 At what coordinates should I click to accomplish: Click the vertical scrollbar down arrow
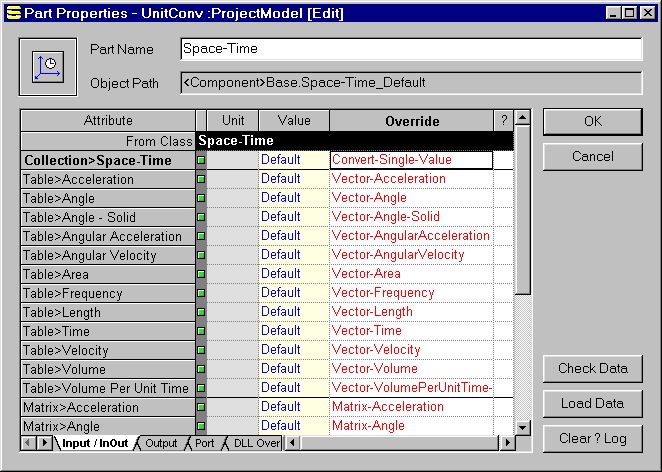tap(522, 427)
